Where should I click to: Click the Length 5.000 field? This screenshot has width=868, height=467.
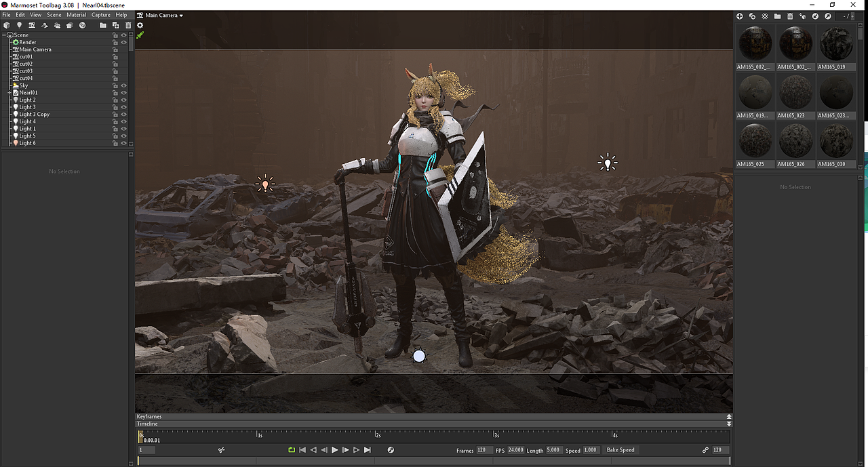553,450
